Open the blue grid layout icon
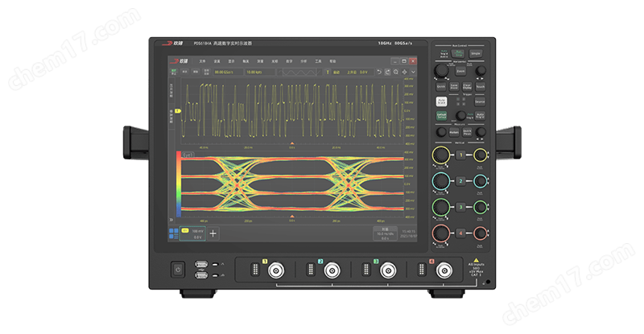 [x=173, y=233]
